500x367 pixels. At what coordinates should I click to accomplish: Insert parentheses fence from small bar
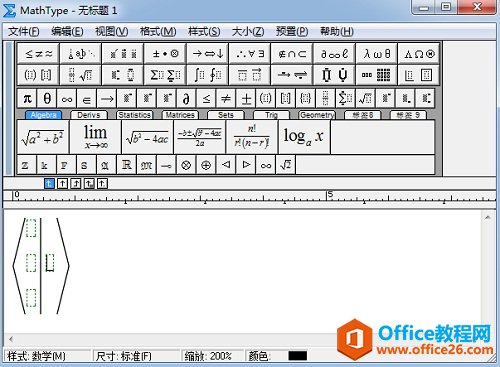tap(266, 98)
